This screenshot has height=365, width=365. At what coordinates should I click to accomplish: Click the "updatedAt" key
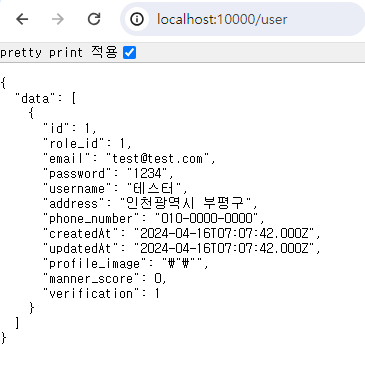pos(80,248)
